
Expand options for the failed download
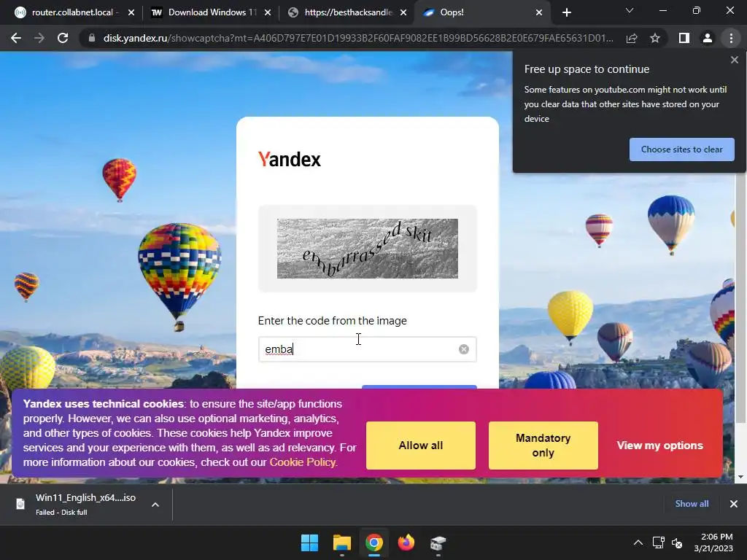155,505
